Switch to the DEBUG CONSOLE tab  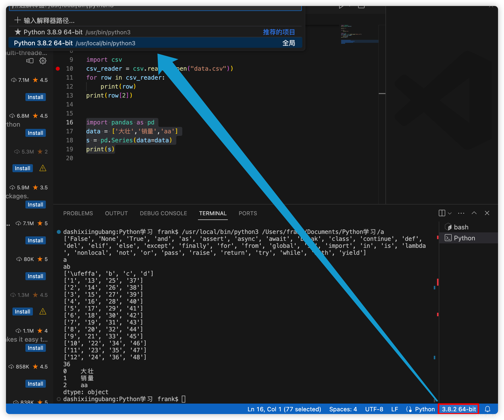pos(163,213)
